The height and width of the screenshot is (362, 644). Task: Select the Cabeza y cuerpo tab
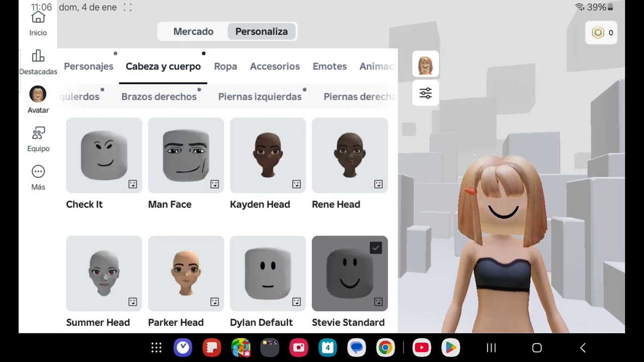163,66
